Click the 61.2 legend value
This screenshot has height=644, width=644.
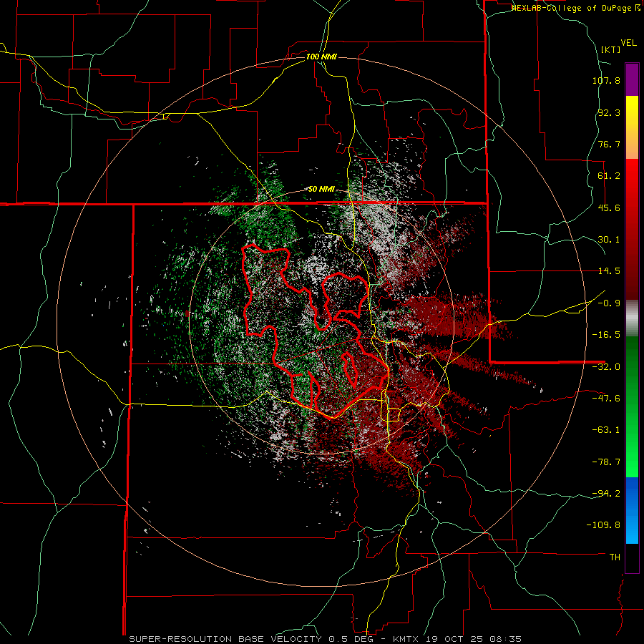click(609, 176)
